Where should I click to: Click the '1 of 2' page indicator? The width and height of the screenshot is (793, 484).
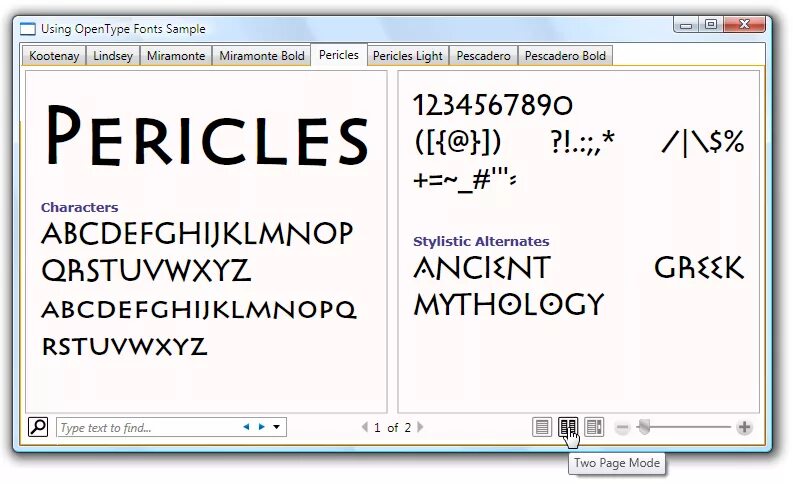(x=392, y=428)
